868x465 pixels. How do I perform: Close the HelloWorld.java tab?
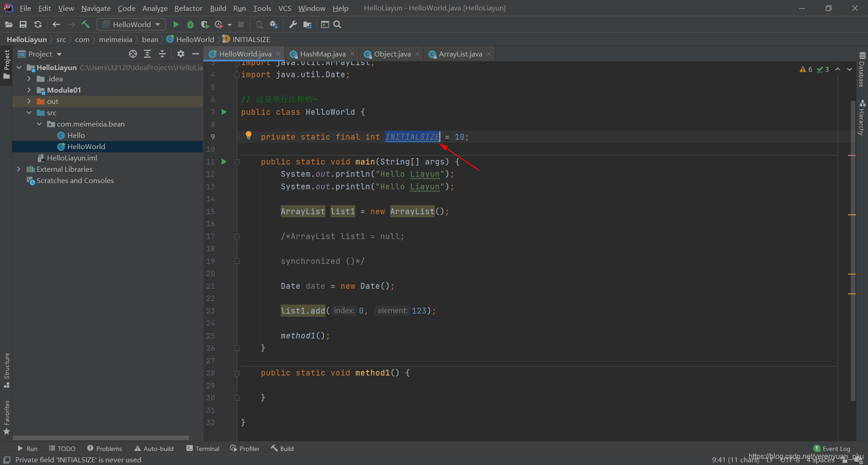[x=278, y=54]
